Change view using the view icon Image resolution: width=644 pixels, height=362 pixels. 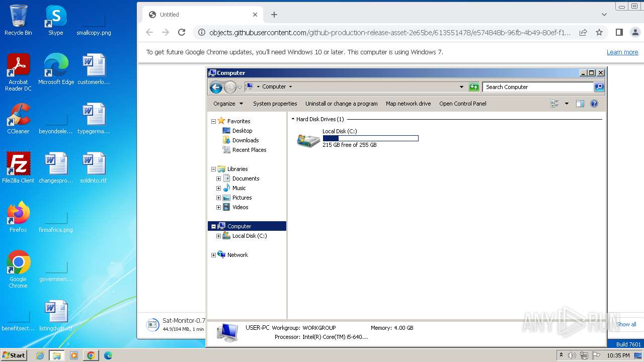tap(555, 104)
